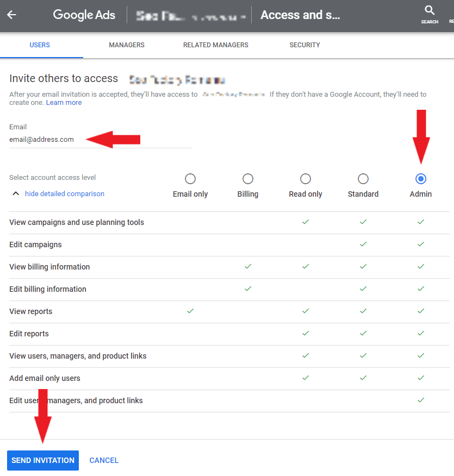
Task: Click Admin checkmark in last permissions row
Action: click(x=421, y=400)
